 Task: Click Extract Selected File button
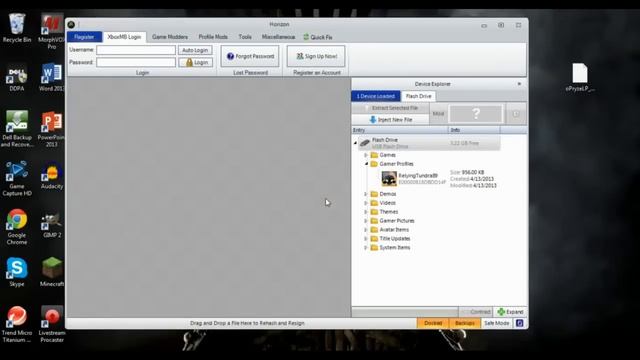391,108
